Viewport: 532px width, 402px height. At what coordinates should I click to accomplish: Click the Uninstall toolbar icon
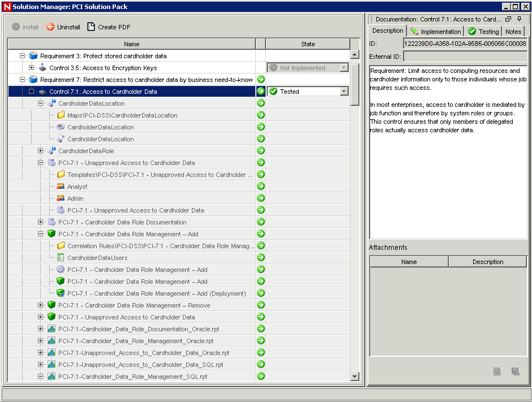pos(50,27)
